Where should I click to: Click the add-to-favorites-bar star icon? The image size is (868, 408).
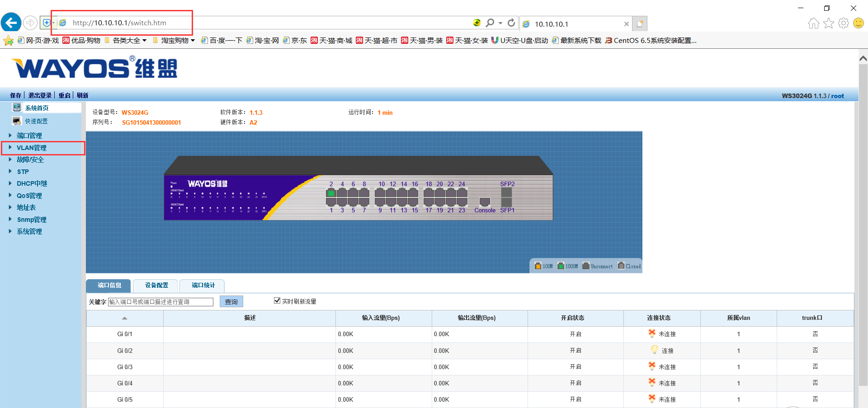tap(8, 41)
